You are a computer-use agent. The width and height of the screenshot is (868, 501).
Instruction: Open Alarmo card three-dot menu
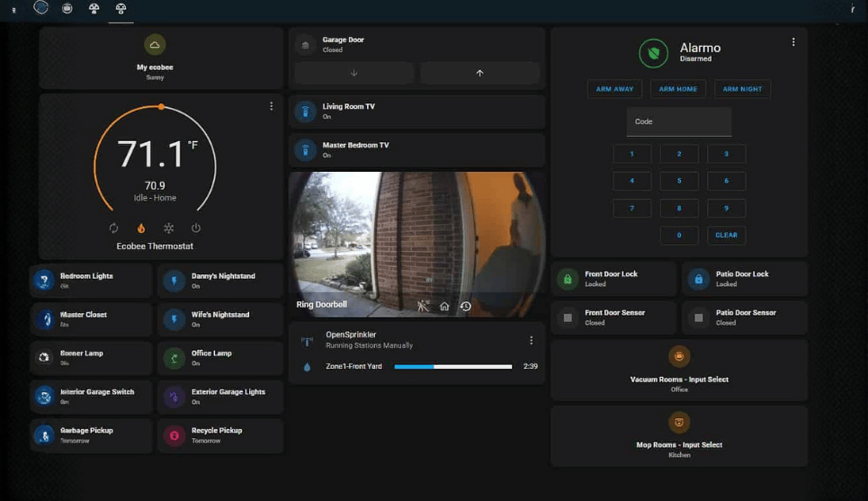coord(793,42)
